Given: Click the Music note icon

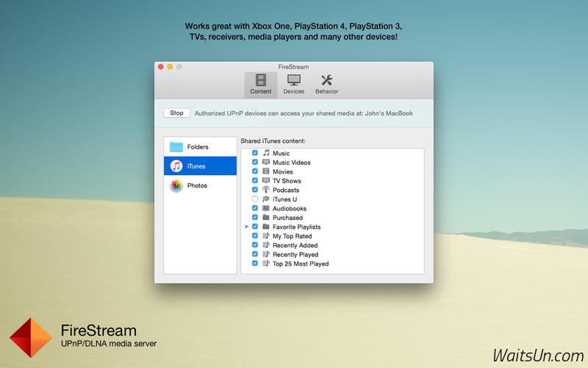Looking at the screenshot, I should tap(266, 153).
